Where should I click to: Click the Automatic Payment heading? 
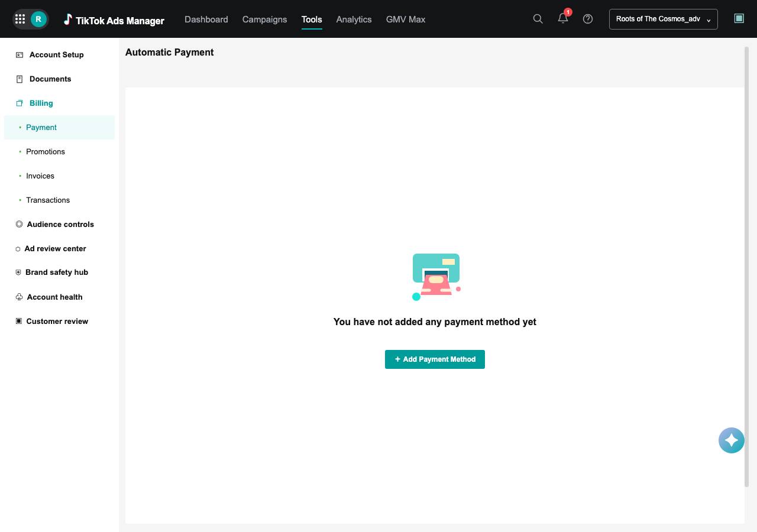(170, 52)
